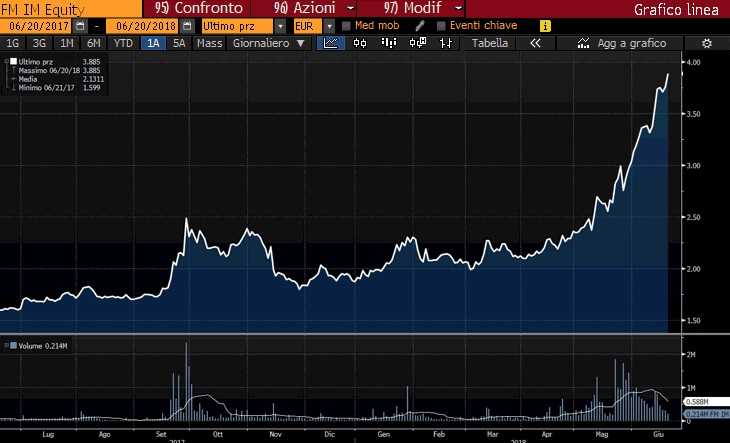Select the Mass range tab
730x443 pixels.
pyautogui.click(x=210, y=43)
